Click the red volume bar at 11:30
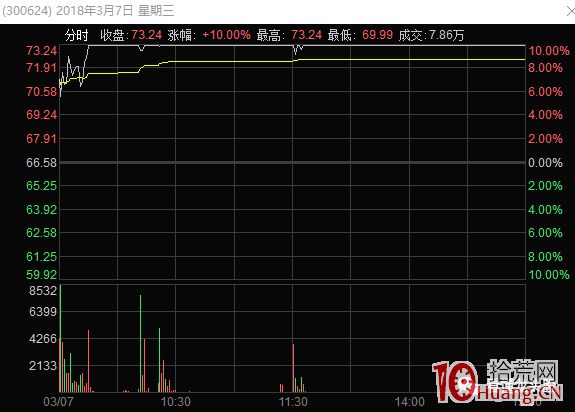The height and width of the screenshot is (412, 575). coord(293,368)
